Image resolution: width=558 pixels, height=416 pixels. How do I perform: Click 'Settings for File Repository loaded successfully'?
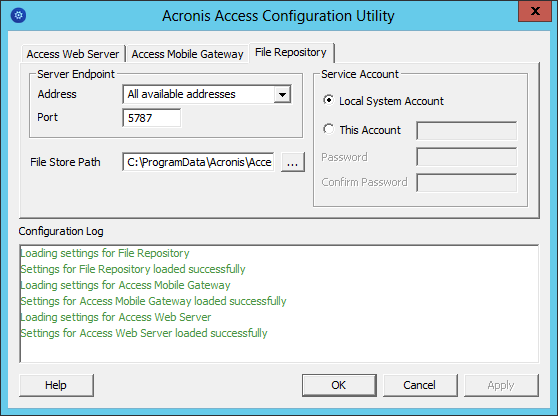click(x=133, y=269)
